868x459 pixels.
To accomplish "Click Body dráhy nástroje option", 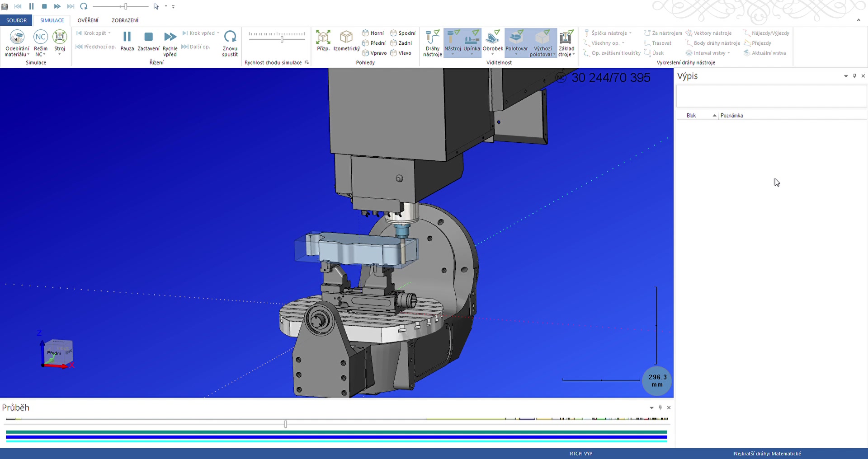I will click(x=712, y=43).
